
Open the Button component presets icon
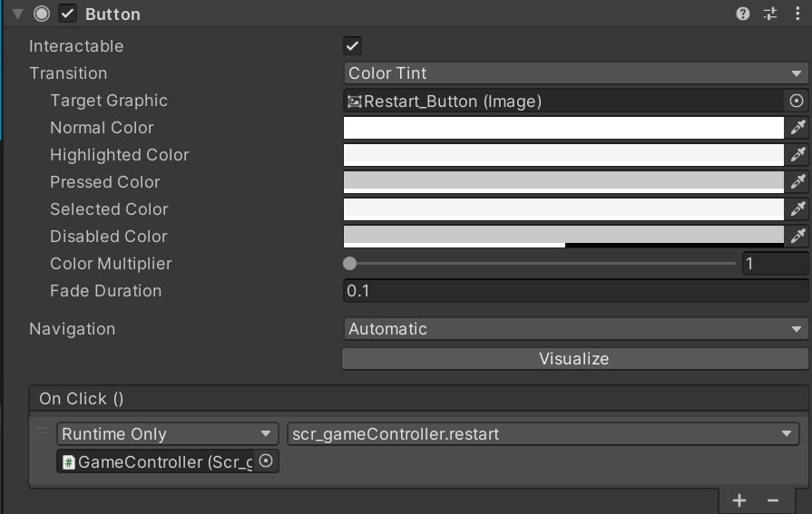[770, 14]
